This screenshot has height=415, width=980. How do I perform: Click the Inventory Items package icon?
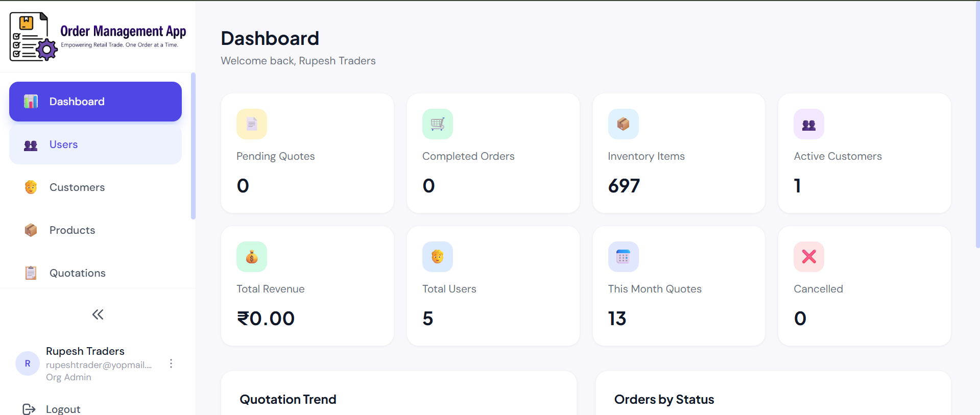624,124
